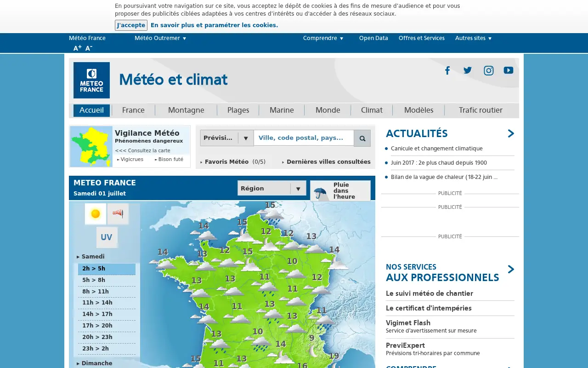Click the Météo France logo
The image size is (588, 368).
click(x=91, y=80)
